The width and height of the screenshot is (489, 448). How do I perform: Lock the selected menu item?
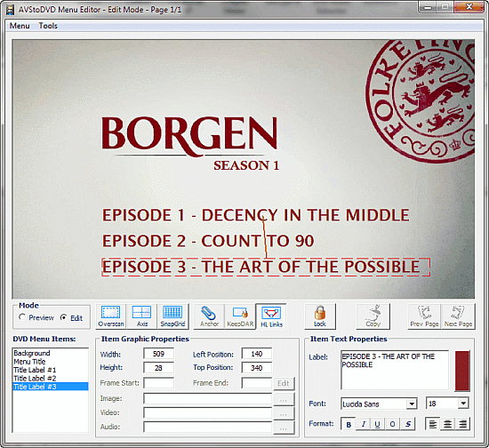320,316
